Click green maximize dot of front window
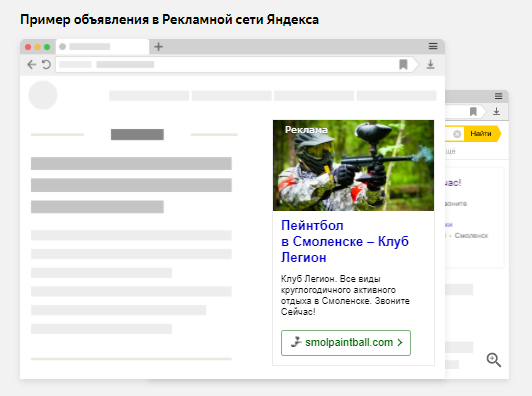 pos(47,47)
